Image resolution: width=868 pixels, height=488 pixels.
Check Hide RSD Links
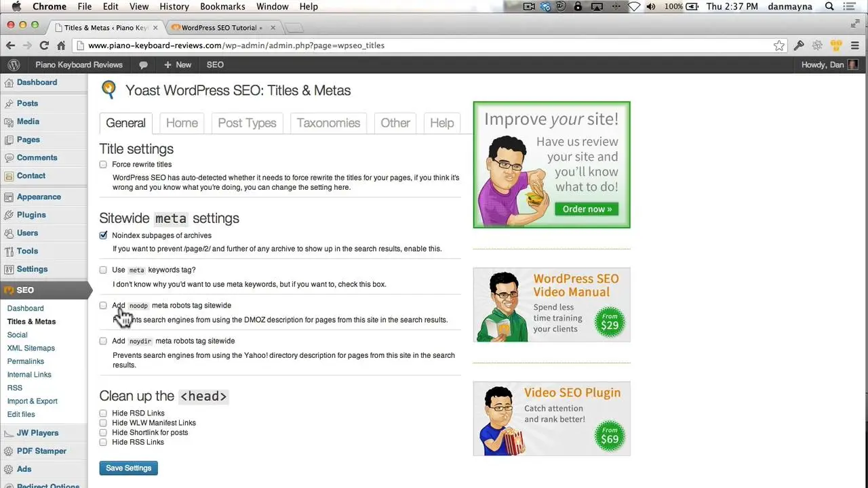[x=103, y=413]
